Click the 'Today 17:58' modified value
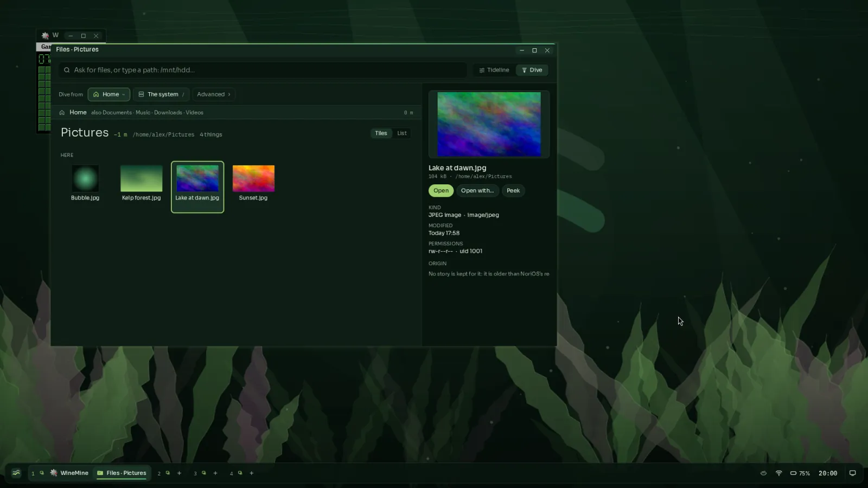 point(444,233)
